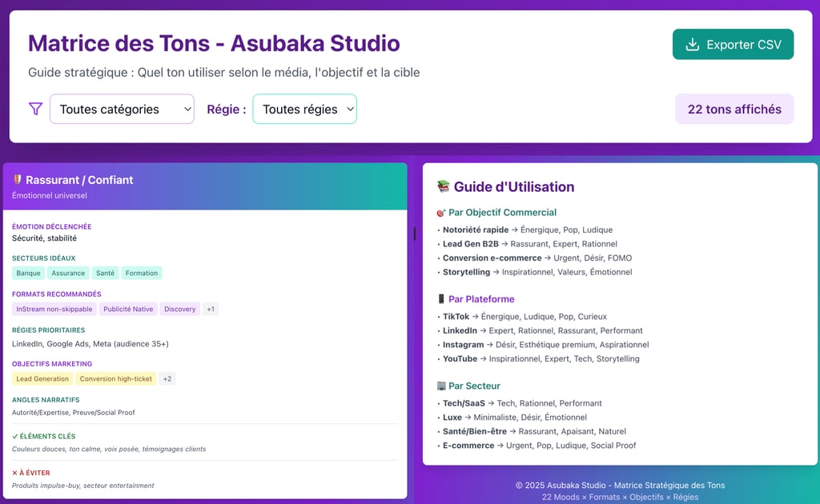This screenshot has width=820, height=504.
Task: Click the 22 tons affichés badge
Action: [734, 109]
